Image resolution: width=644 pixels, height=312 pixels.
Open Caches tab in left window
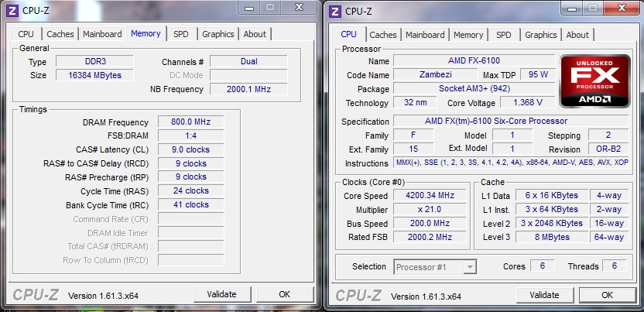pos(60,34)
